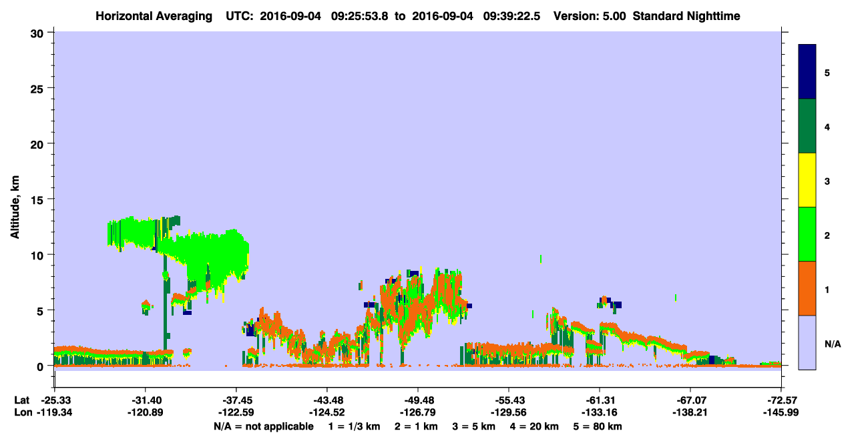868x445 pixels.
Task: Click 'Standard Nighttime' in the title
Action: point(686,16)
